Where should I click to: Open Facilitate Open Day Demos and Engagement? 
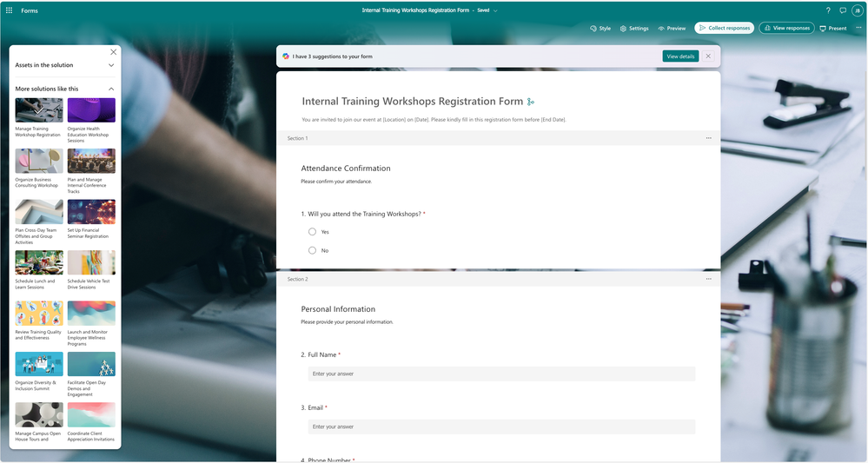91,374
